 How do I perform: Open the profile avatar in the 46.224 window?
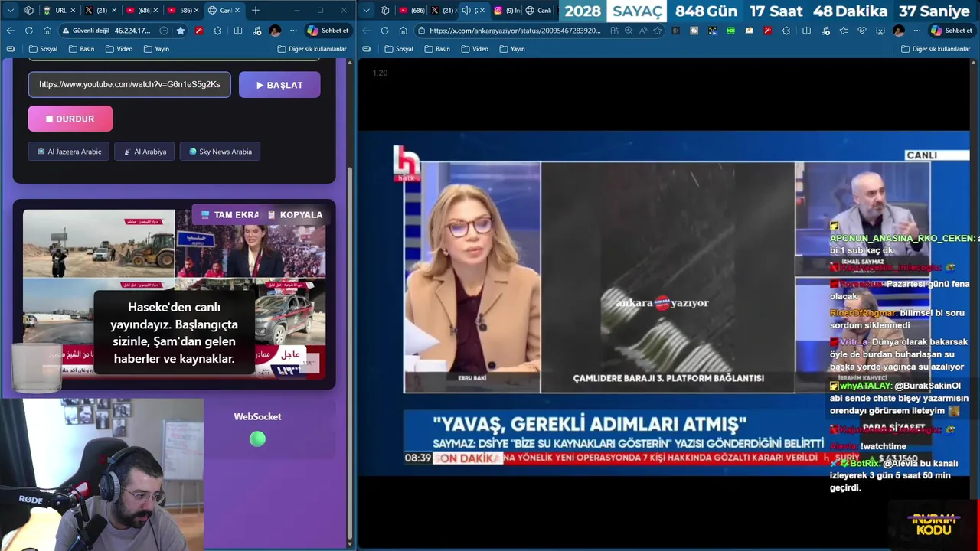tap(275, 31)
